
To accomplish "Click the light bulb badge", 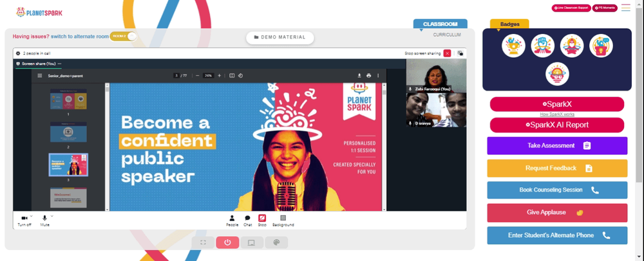I will (557, 74).
